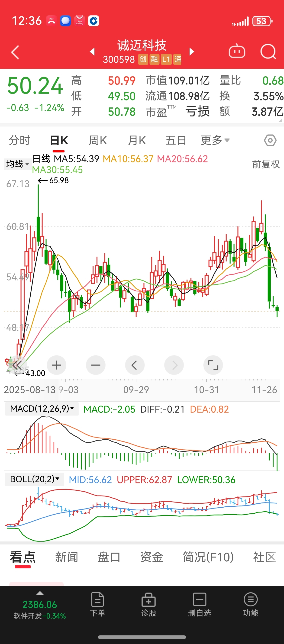284x644 pixels.
Task: Tap the LOWER:50.36 Bollinger value
Action: [x=206, y=480]
